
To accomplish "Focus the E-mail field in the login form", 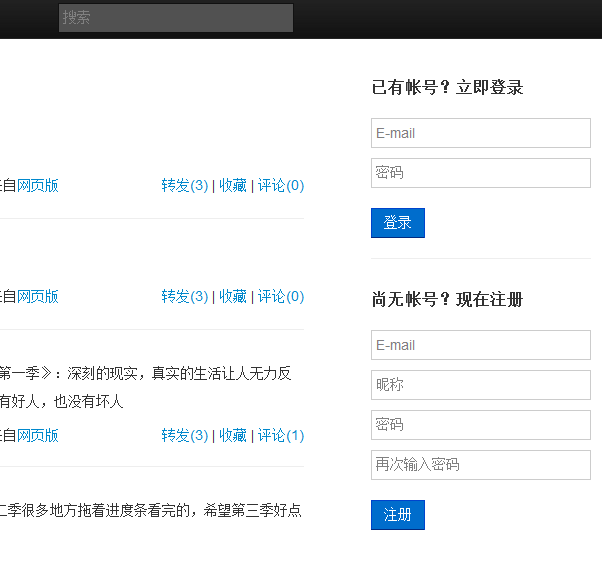I will 480,133.
